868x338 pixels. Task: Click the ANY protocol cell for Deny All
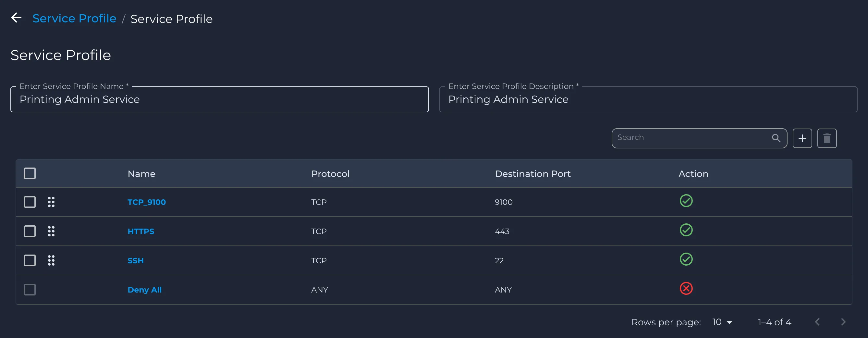pos(319,290)
